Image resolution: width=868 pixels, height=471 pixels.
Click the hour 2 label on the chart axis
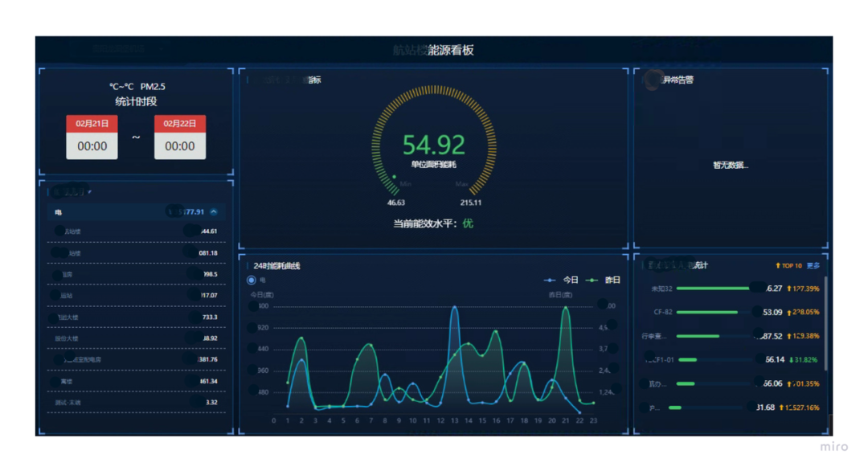(301, 420)
